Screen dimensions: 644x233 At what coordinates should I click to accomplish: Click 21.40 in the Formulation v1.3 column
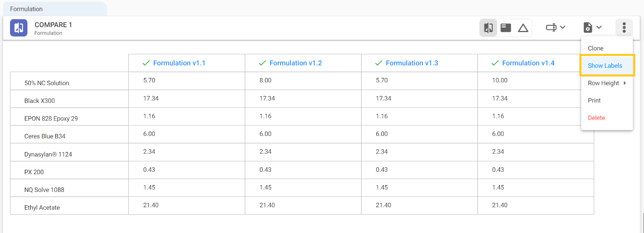pyautogui.click(x=383, y=205)
